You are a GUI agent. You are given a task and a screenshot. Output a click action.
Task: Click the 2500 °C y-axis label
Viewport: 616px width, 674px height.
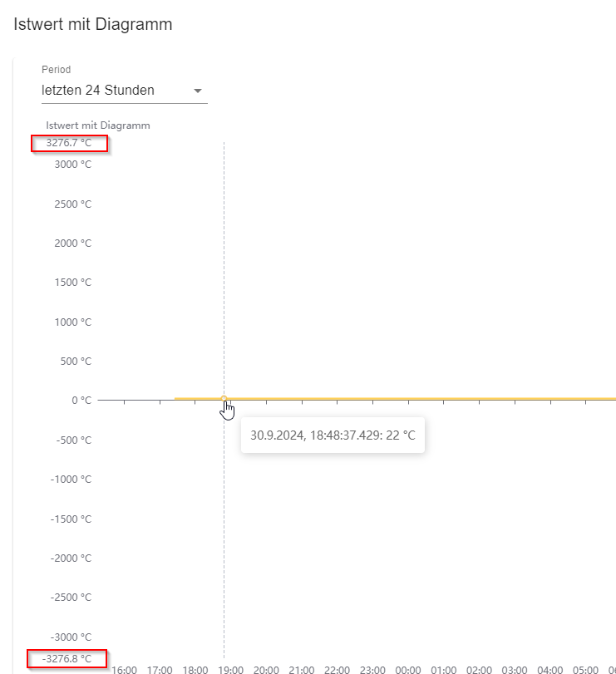point(72,204)
